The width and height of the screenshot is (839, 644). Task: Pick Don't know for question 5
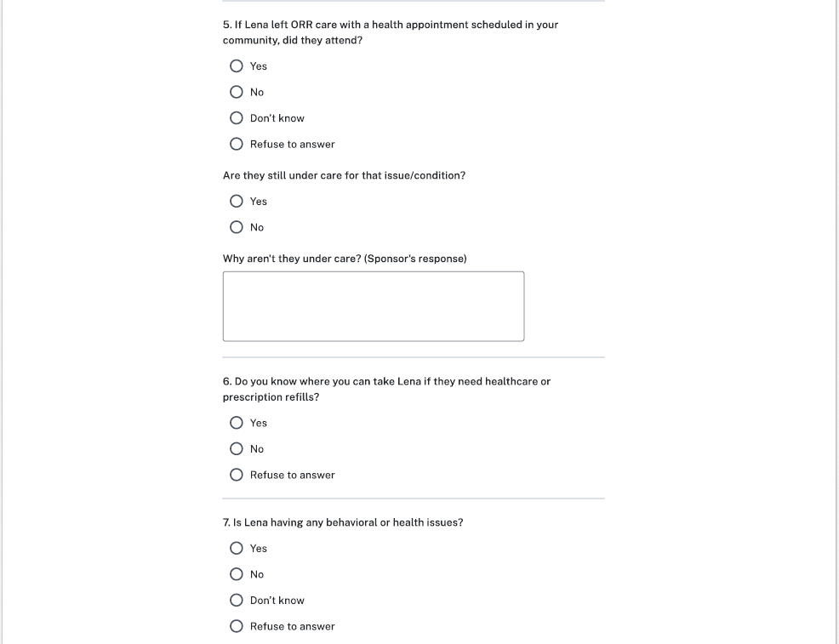click(237, 118)
